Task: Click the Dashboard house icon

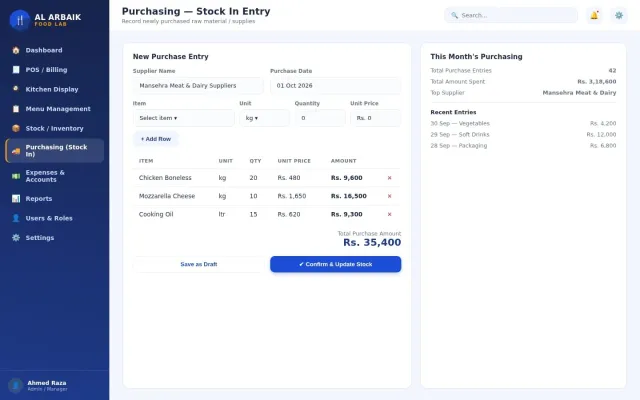Action: pyautogui.click(x=16, y=50)
